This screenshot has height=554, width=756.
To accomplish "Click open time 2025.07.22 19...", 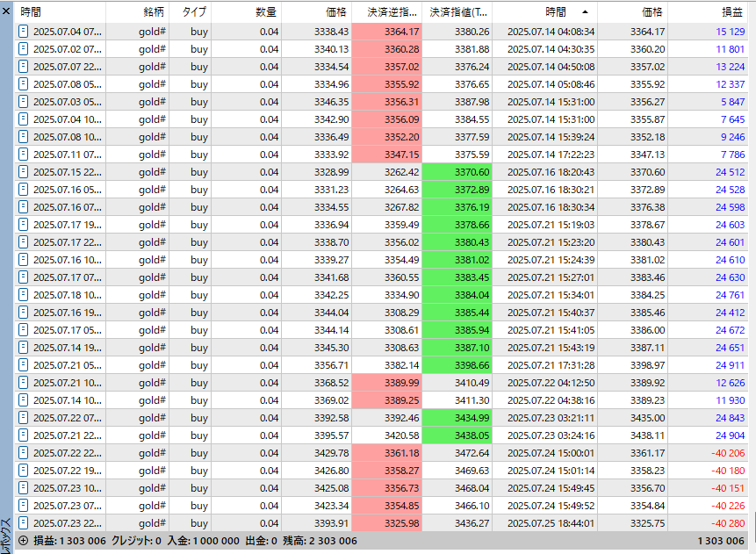I will click(68, 471).
